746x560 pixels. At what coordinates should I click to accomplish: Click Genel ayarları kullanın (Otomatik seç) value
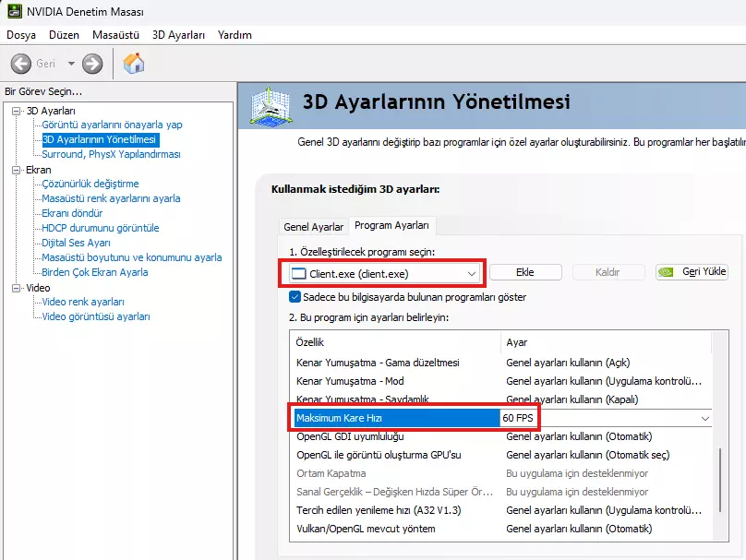coord(588,455)
